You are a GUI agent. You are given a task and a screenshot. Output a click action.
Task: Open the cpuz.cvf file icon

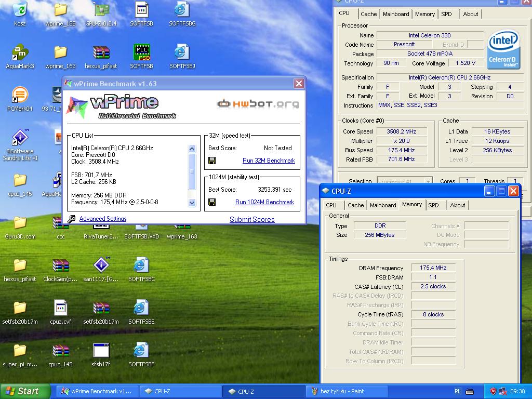(60, 308)
